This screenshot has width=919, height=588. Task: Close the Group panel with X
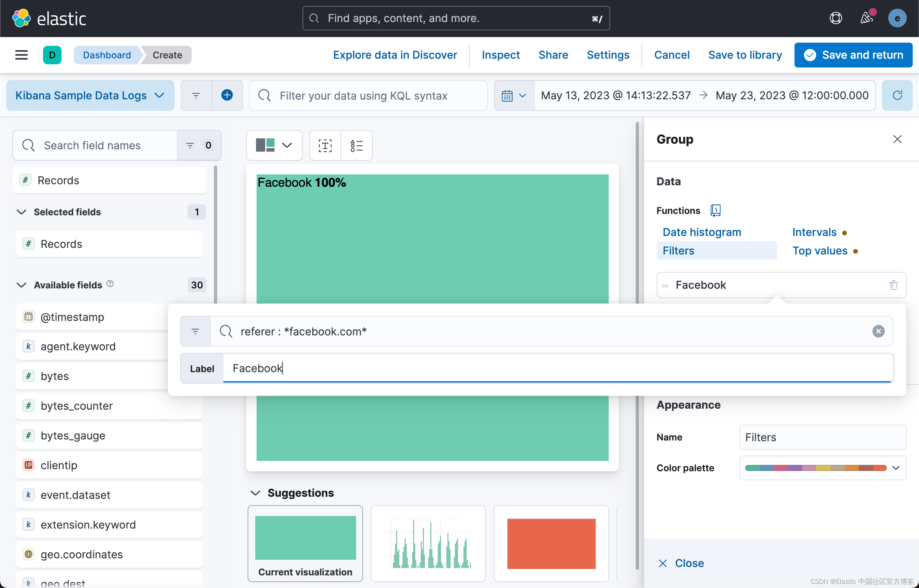(x=897, y=139)
